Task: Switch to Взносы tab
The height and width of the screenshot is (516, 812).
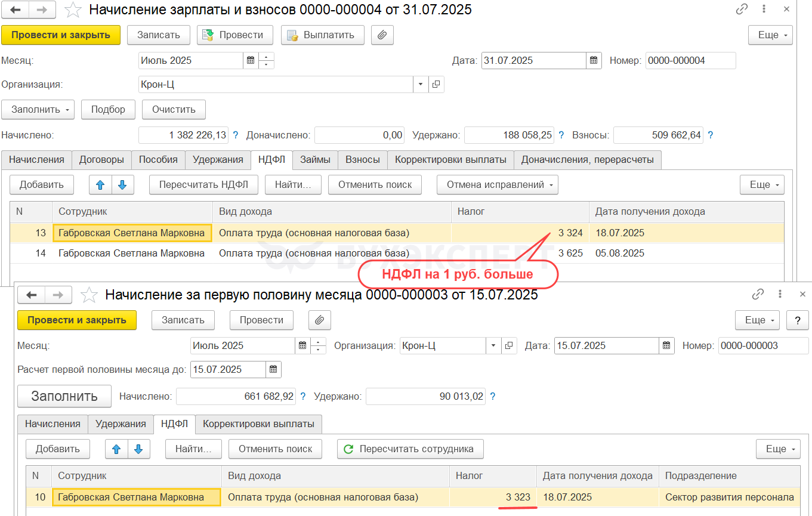Action: [x=363, y=159]
